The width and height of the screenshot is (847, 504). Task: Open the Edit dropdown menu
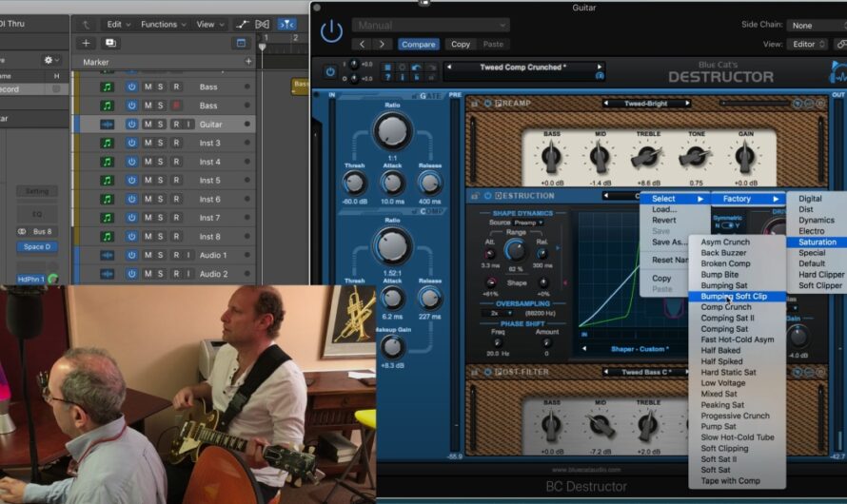pyautogui.click(x=118, y=25)
